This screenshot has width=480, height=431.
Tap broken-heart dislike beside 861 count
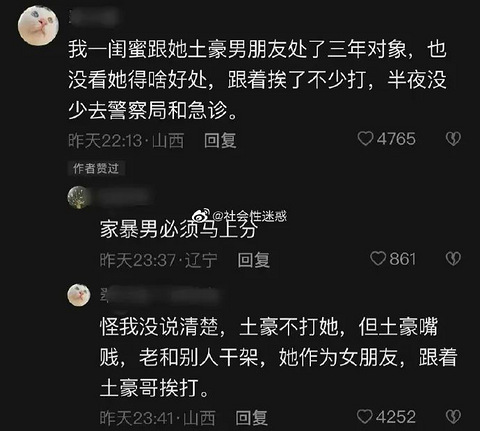click(x=453, y=259)
